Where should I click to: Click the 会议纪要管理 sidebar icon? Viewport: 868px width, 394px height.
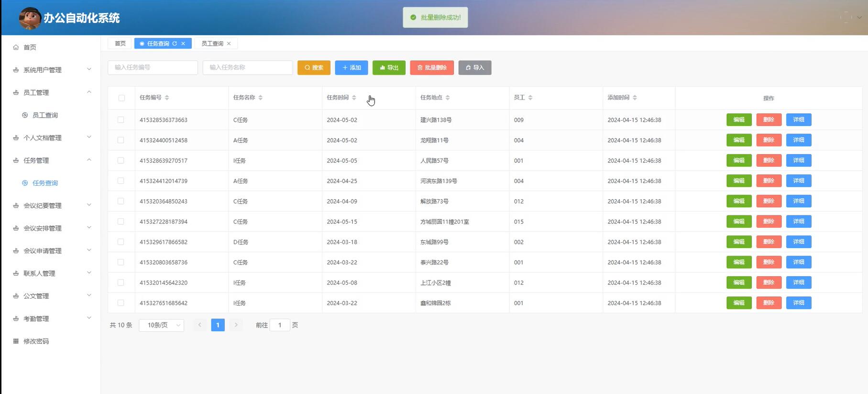tap(16, 206)
